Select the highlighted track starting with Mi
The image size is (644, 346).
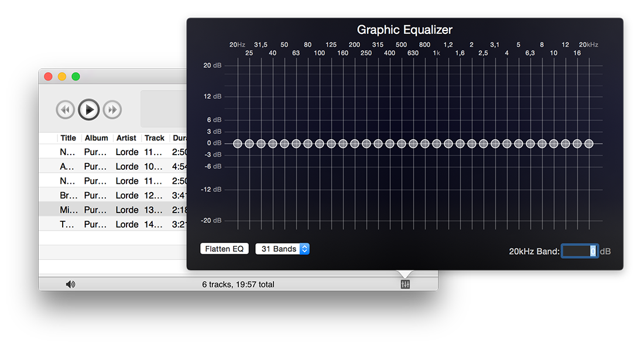tap(117, 210)
